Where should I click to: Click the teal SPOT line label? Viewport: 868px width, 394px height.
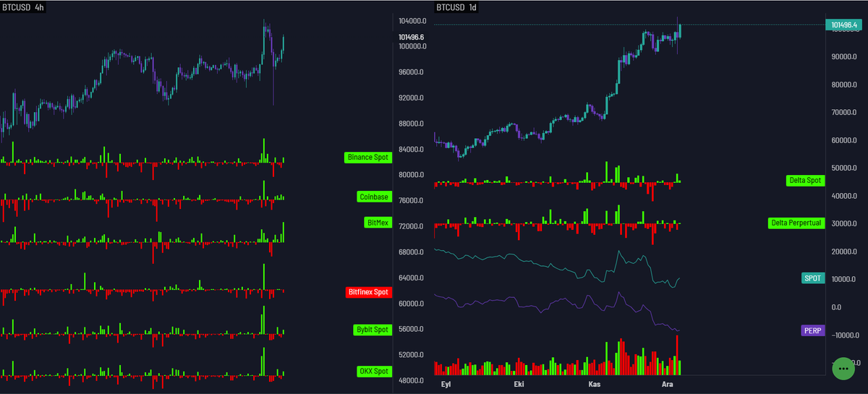[813, 278]
